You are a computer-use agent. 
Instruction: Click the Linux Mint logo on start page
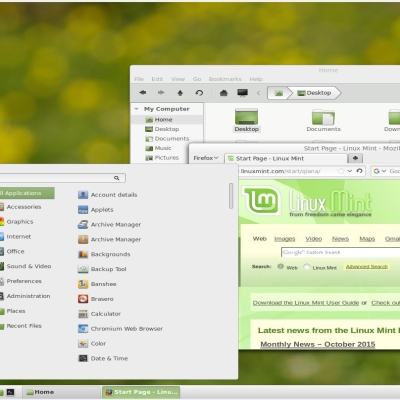(261, 200)
